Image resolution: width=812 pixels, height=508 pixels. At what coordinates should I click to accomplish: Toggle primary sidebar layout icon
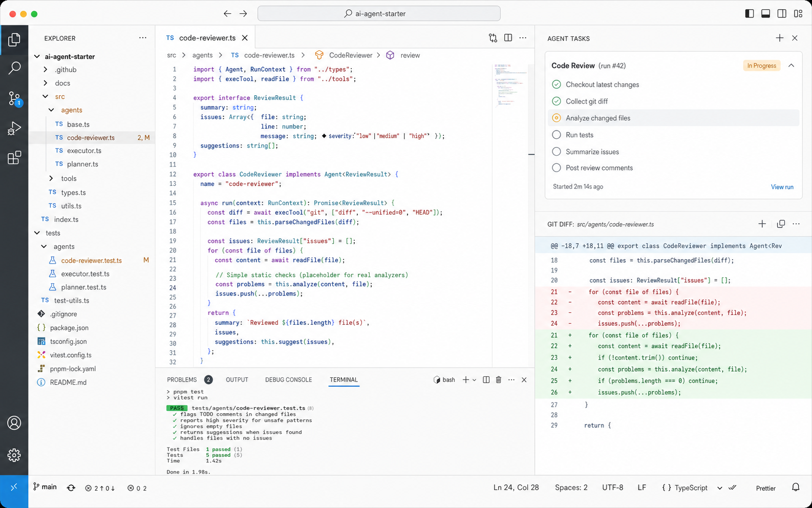tap(750, 14)
